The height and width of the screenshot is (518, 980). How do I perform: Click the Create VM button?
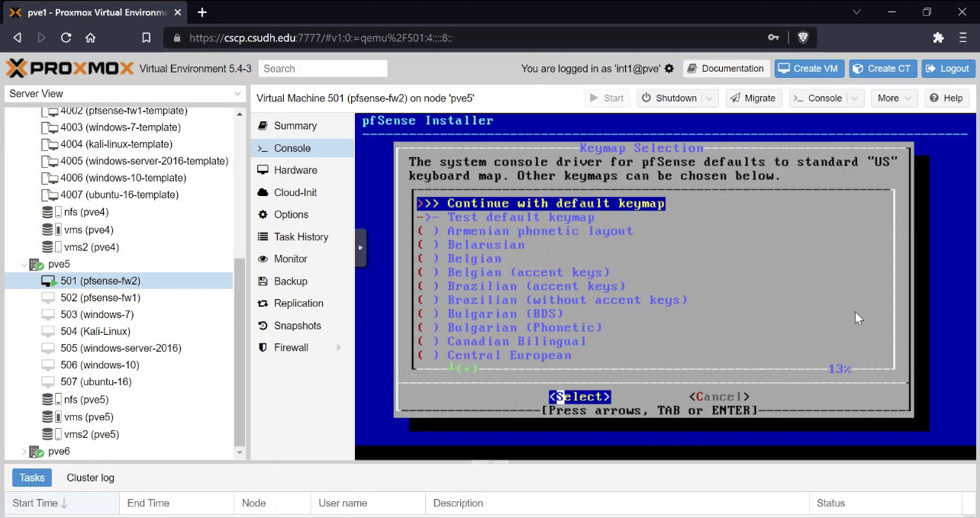808,69
